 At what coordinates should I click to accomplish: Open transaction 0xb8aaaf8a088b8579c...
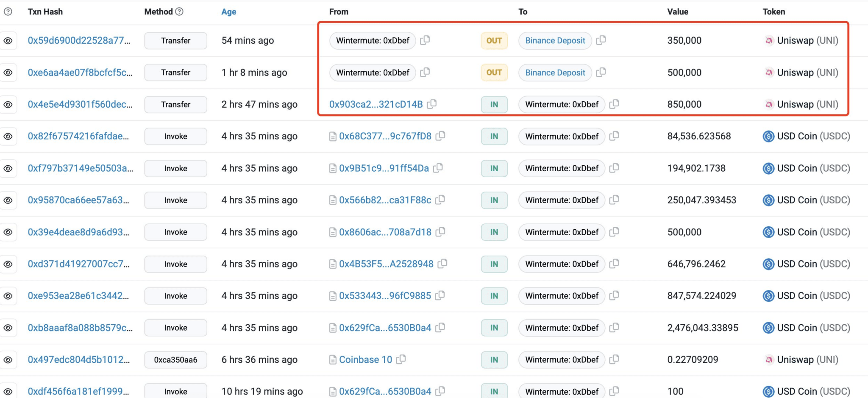80,328
